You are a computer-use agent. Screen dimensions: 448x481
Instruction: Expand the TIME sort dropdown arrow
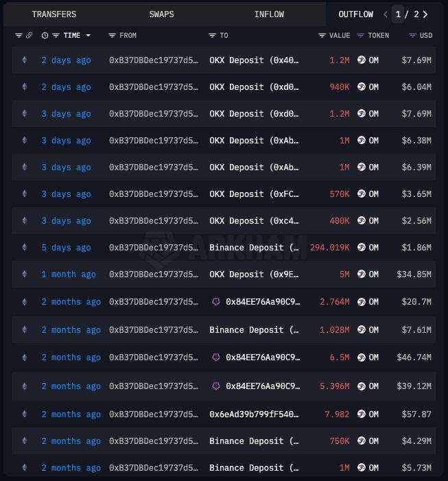tap(89, 36)
